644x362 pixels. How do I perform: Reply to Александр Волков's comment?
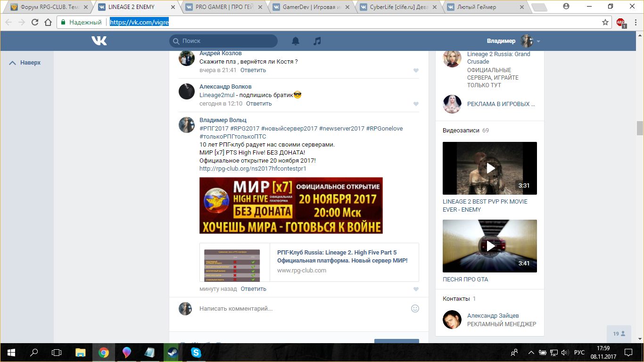(258, 104)
